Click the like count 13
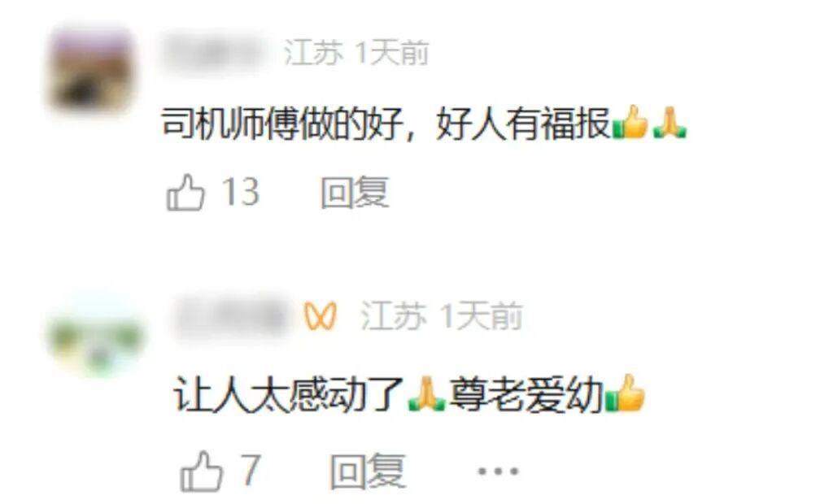This screenshot has height=504, width=833. pos(241,193)
